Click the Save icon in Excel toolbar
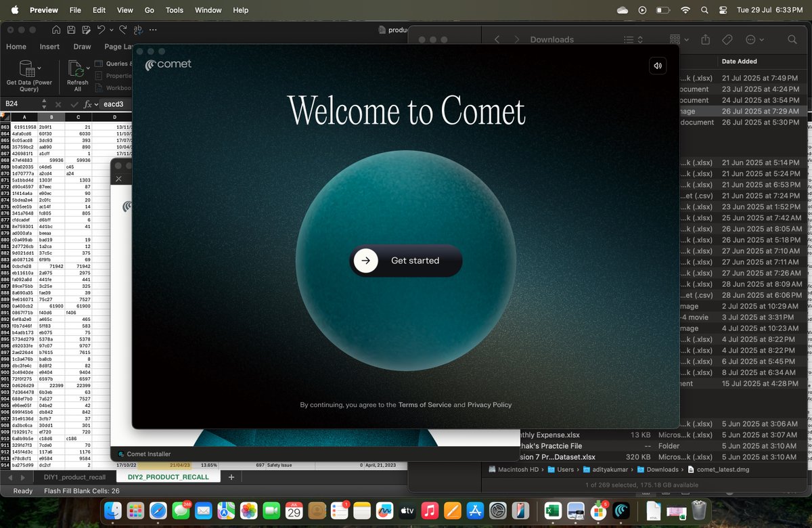 71,30
